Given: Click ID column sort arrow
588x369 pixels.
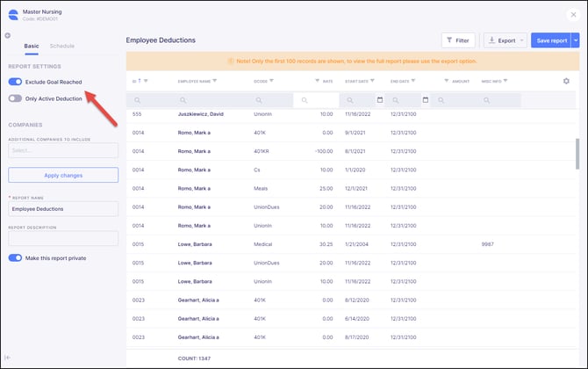Looking at the screenshot, I should 140,81.
